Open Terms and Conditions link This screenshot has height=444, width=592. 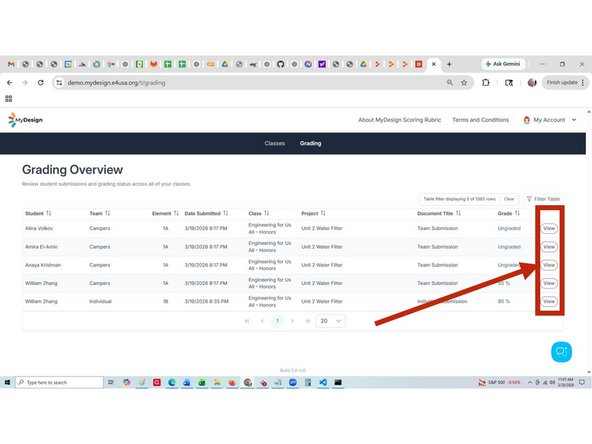(x=480, y=120)
